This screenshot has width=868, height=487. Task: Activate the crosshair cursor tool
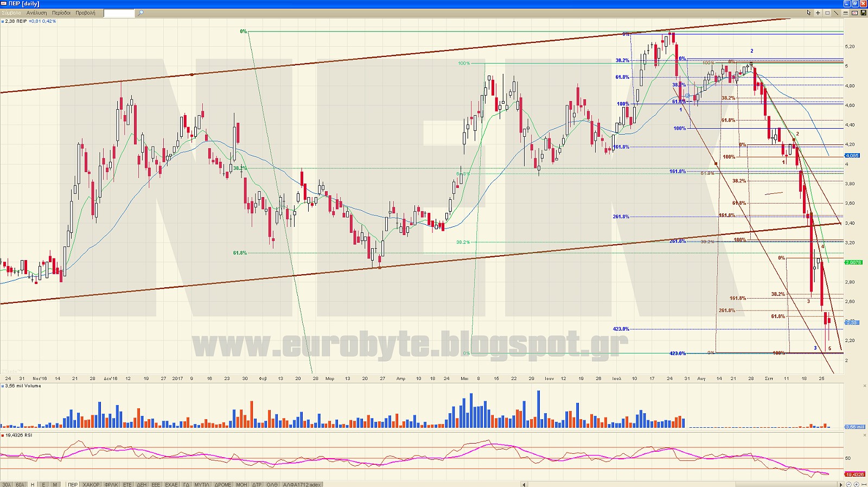click(x=818, y=12)
